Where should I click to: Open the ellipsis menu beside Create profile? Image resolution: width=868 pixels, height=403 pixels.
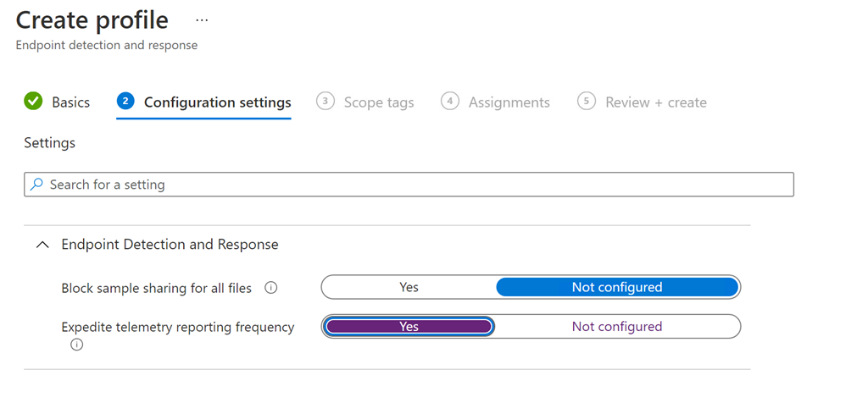(x=202, y=20)
